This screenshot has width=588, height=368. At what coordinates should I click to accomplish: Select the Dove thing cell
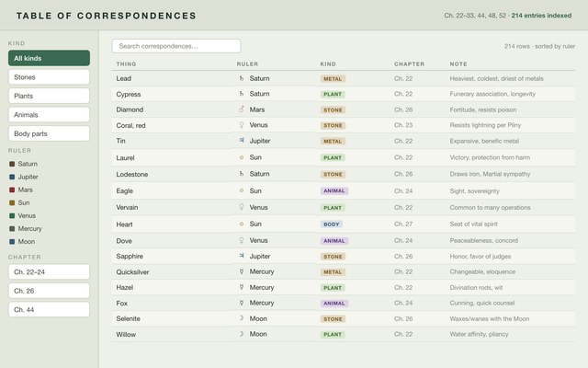point(124,241)
